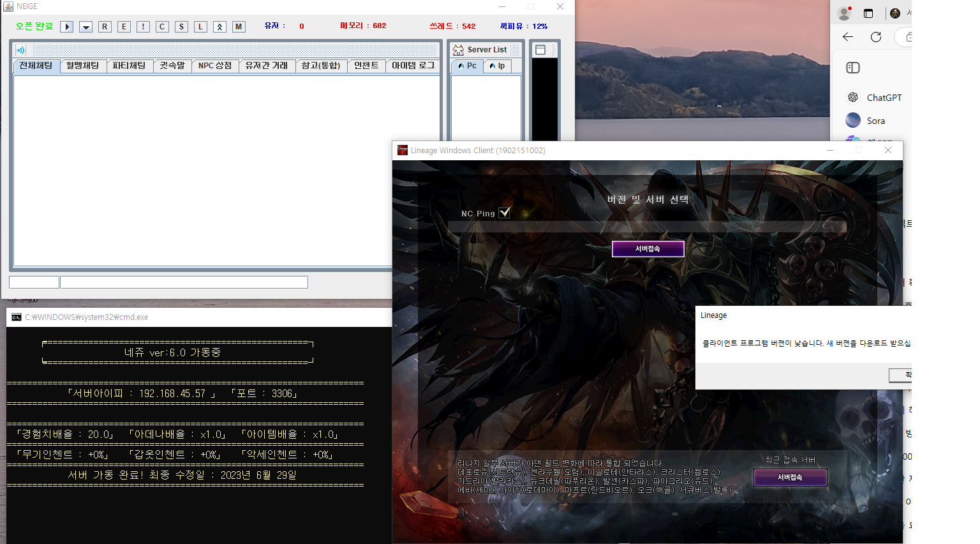Toggle the ChatGPT sidebar panel icon

click(x=853, y=68)
